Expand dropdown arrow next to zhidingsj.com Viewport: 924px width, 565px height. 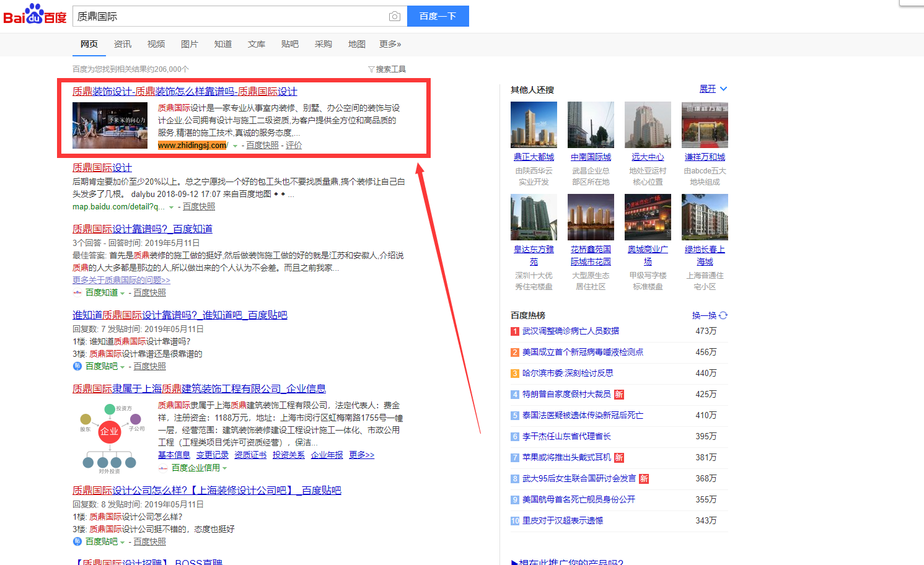235,146
